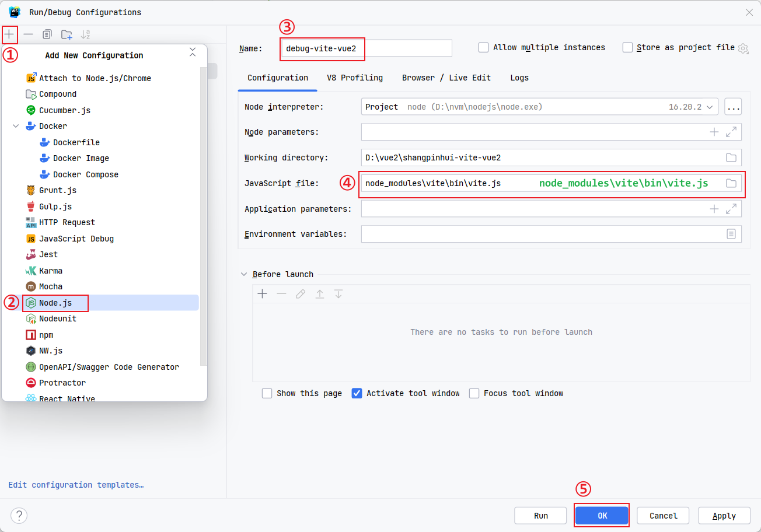Enable Store as project file checkbox
The image size is (761, 532).
(x=627, y=48)
